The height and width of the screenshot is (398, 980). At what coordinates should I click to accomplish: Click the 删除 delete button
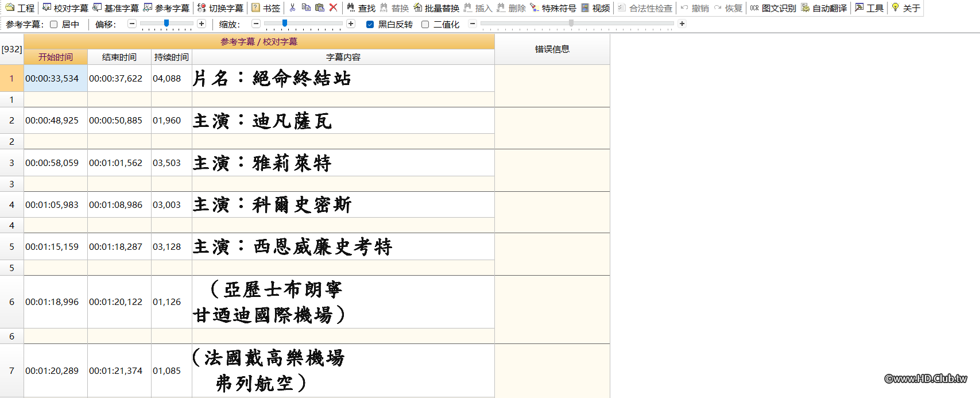pos(511,8)
